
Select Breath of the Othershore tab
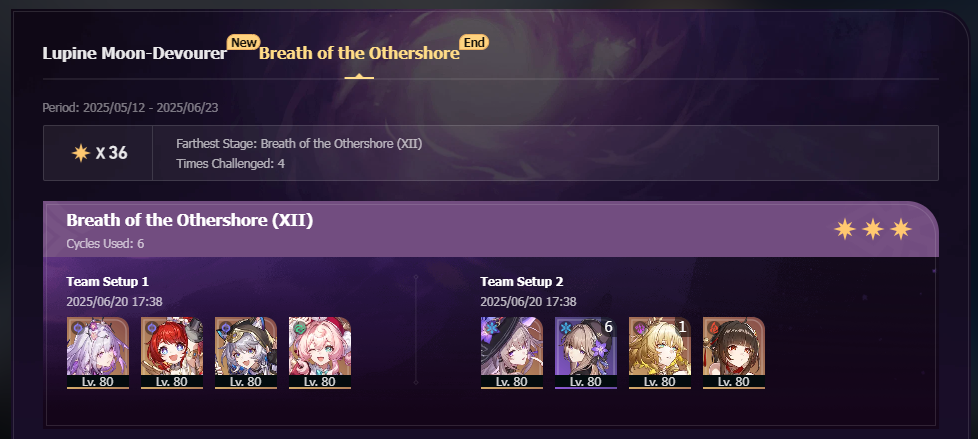359,54
